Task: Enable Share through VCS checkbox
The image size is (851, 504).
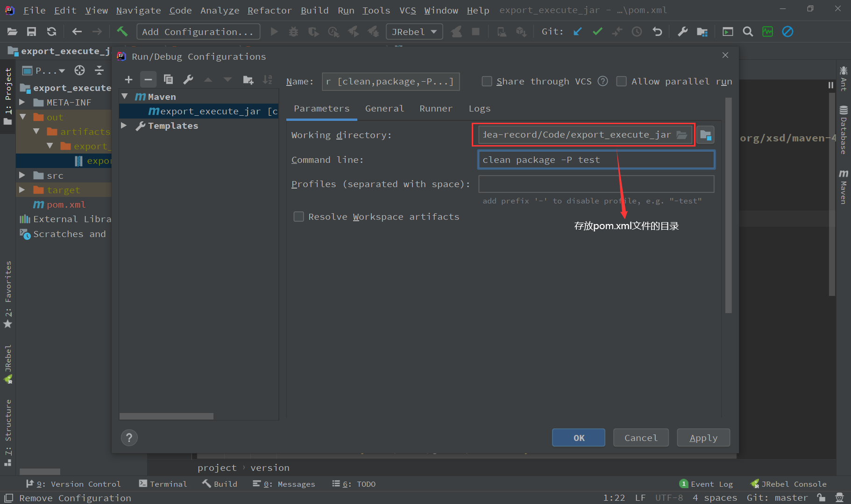Action: [487, 81]
